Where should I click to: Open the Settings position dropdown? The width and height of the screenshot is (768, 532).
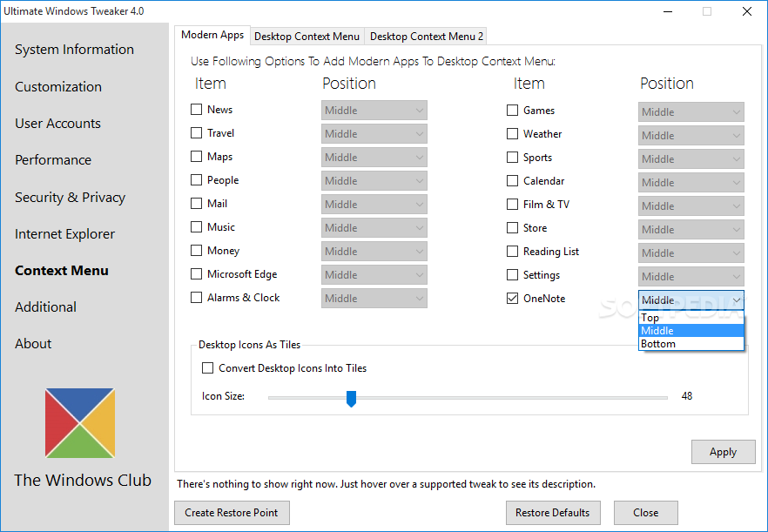click(x=691, y=276)
